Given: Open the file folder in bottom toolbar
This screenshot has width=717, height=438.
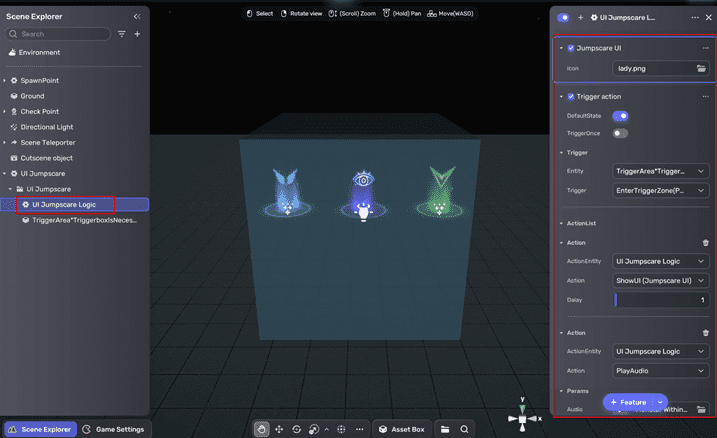Looking at the screenshot, I should [447, 429].
